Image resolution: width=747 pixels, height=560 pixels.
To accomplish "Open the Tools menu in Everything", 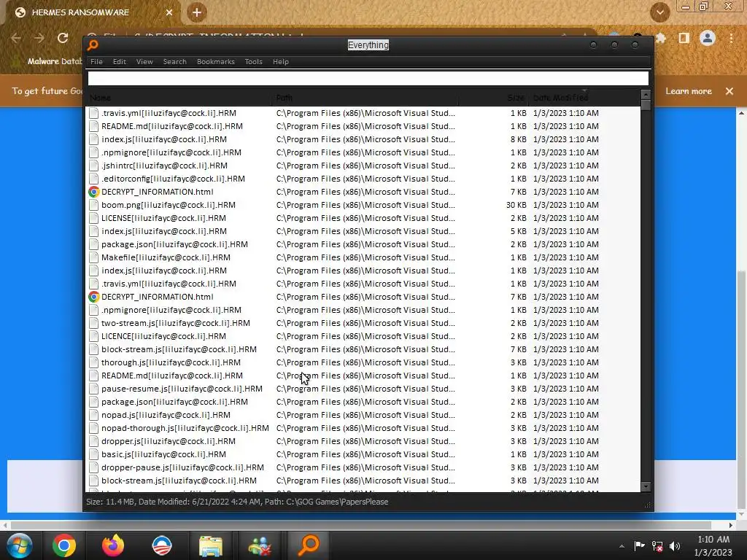I will point(253,61).
